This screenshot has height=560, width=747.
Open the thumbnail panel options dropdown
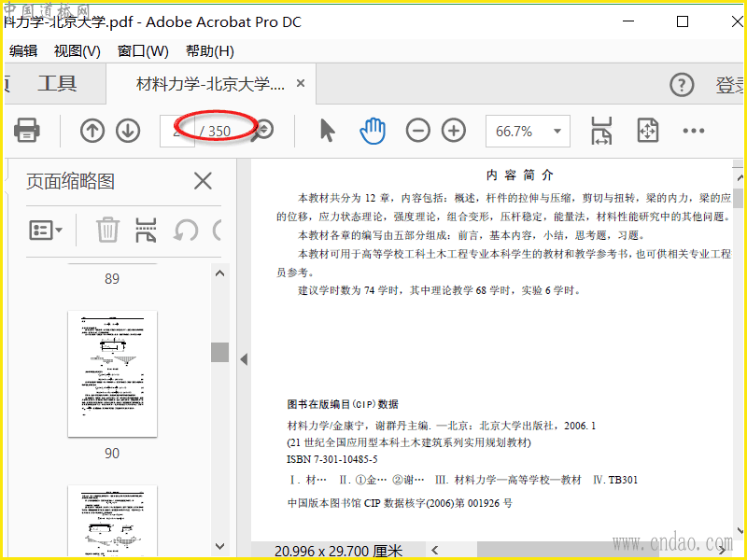pyautogui.click(x=46, y=231)
